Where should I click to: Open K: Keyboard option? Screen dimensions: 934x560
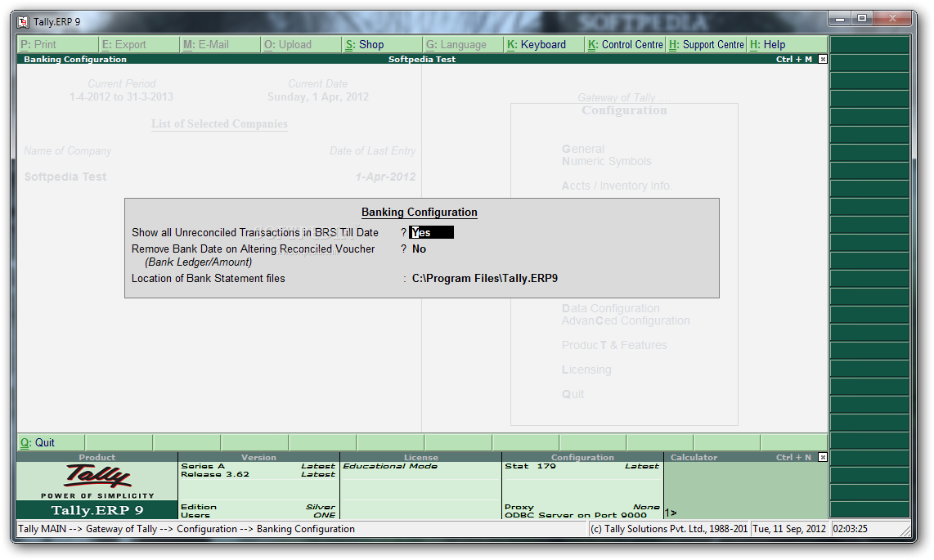(x=545, y=45)
